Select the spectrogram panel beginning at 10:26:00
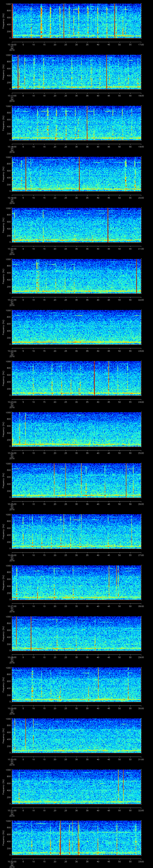The width and height of the screenshot is (153, 868). tap(76, 531)
